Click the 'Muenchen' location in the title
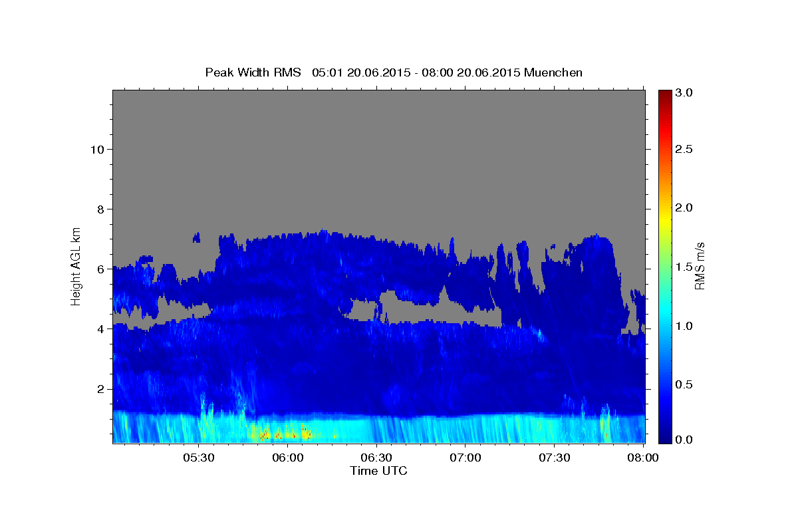 pyautogui.click(x=553, y=72)
